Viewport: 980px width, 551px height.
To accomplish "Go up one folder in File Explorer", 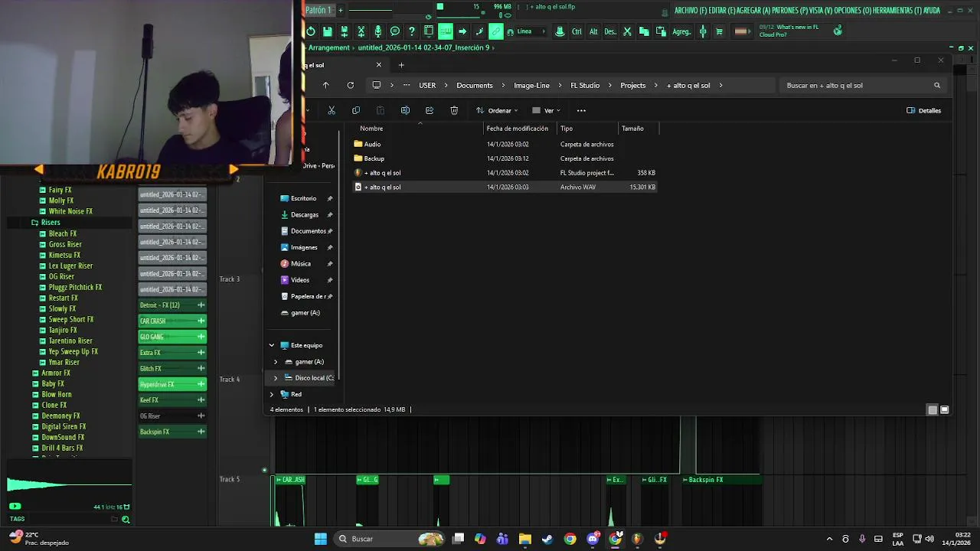I will point(325,85).
